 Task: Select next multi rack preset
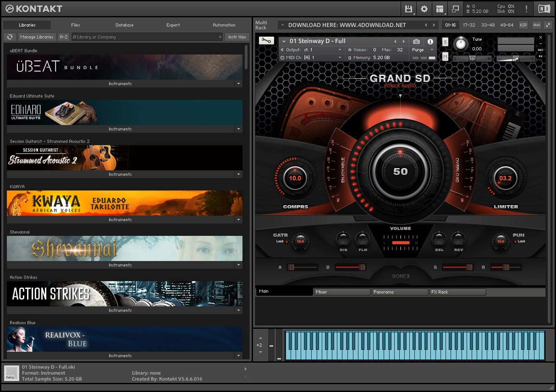435,25
